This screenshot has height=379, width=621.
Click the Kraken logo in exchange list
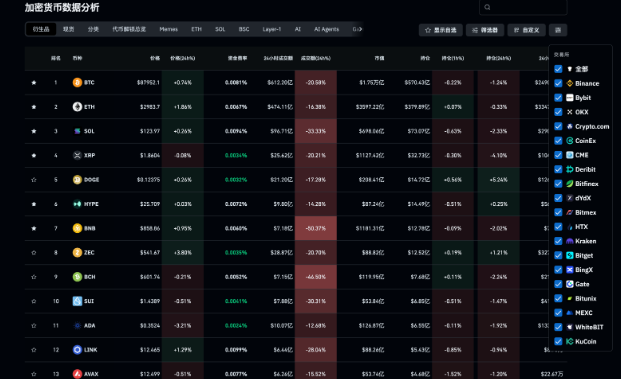(570, 241)
